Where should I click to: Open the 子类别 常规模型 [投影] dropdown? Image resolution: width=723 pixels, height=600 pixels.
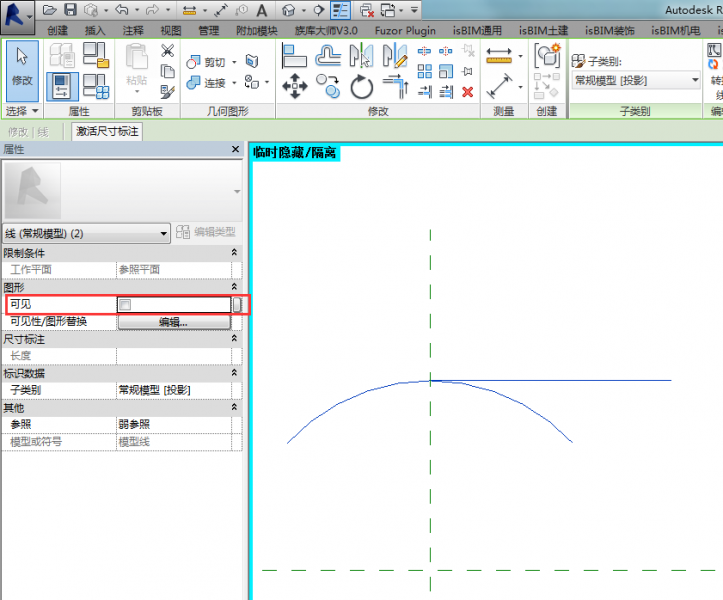point(695,80)
